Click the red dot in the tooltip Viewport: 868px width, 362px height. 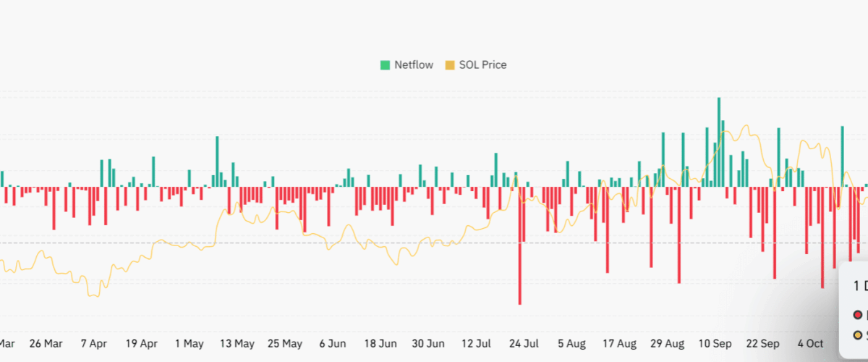[858, 315]
